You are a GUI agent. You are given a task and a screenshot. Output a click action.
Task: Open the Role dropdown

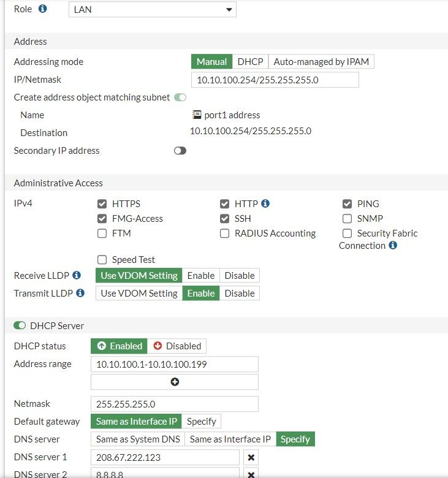[x=152, y=9]
